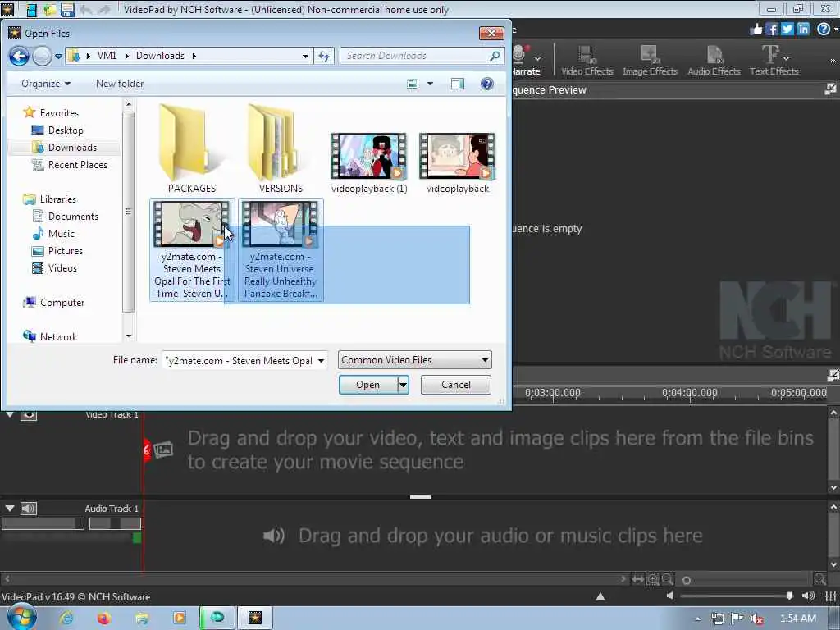Click the Cancel button

[456, 385]
